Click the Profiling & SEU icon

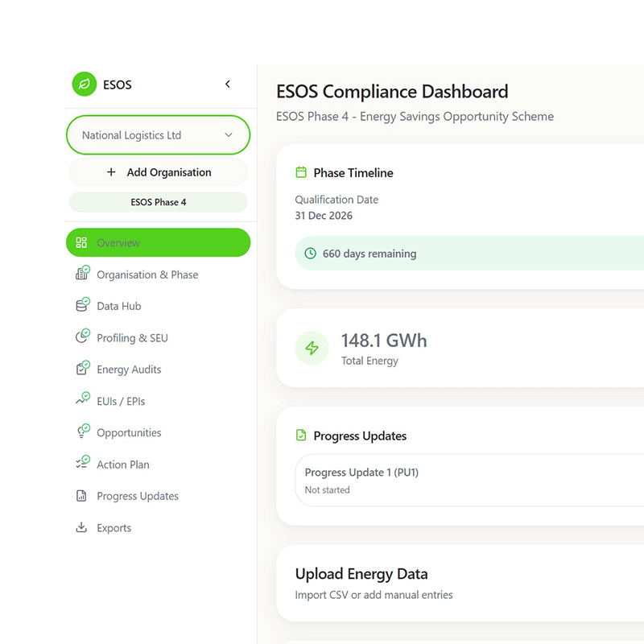[x=83, y=337]
